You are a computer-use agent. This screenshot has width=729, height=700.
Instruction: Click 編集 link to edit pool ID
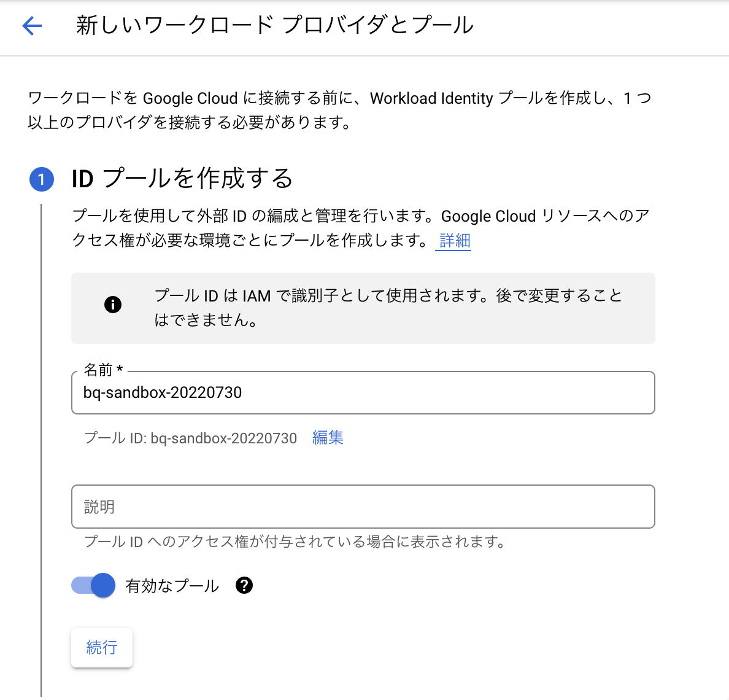328,438
